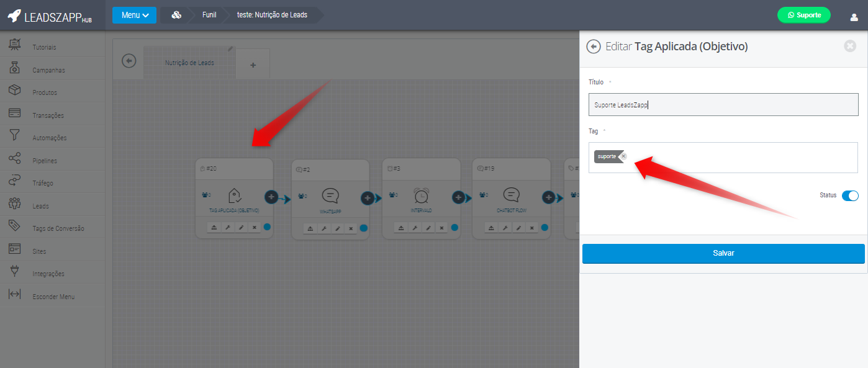Viewport: 868px width, 368px height.
Task: Open the user profile icon in header
Action: (x=854, y=17)
